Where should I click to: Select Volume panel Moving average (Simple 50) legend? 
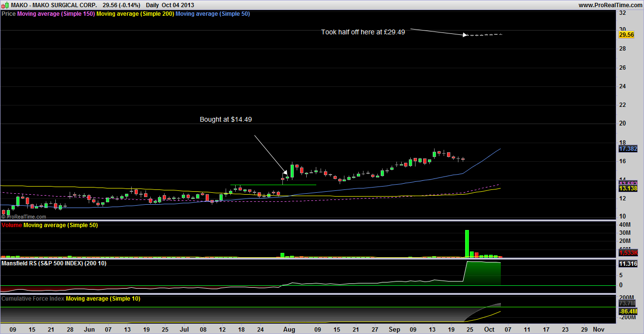coord(61,225)
